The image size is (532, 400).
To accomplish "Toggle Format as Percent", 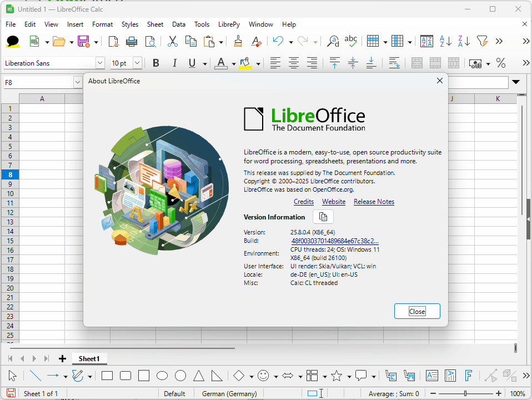I will tap(501, 63).
